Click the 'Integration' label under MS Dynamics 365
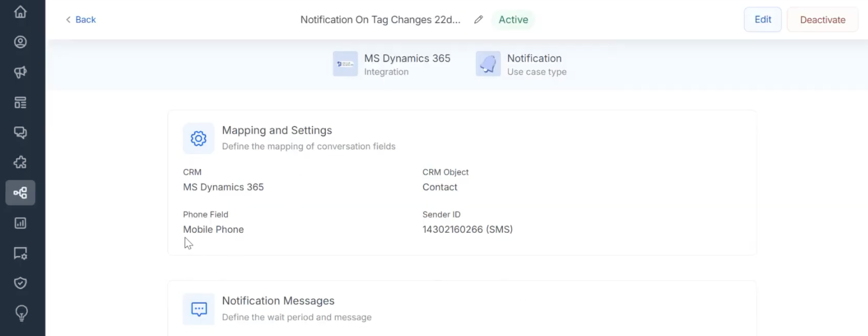 tap(386, 72)
